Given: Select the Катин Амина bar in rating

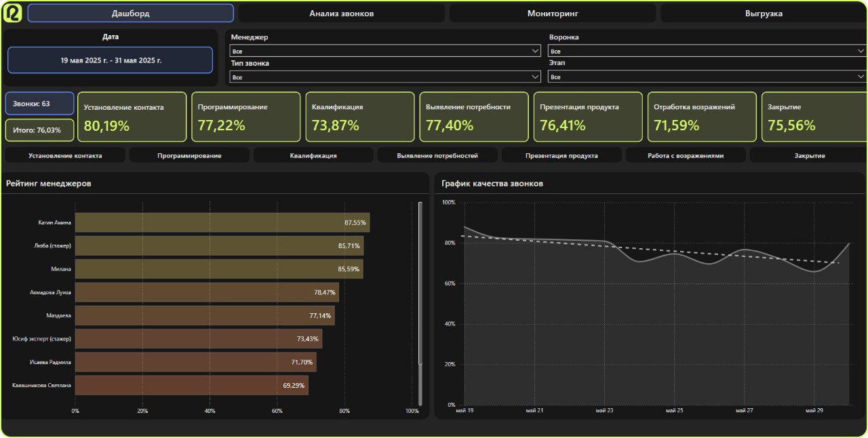Looking at the screenshot, I should 222,222.
